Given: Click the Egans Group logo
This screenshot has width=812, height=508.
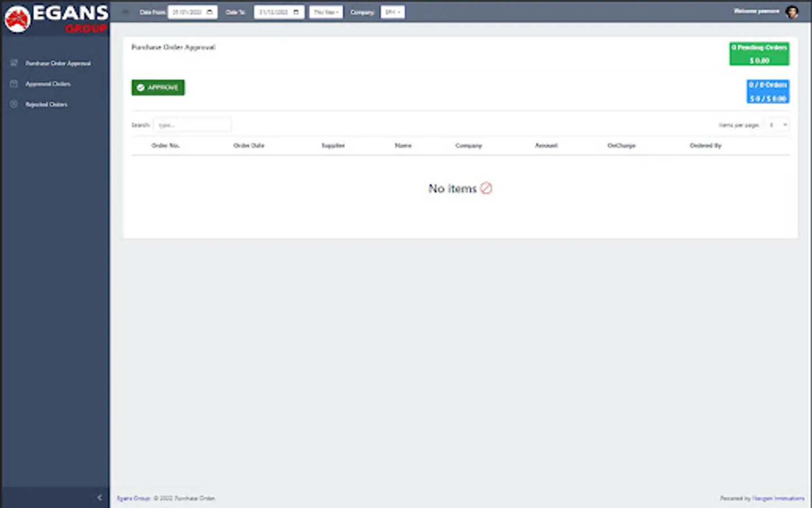Looking at the screenshot, I should tap(55, 19).
